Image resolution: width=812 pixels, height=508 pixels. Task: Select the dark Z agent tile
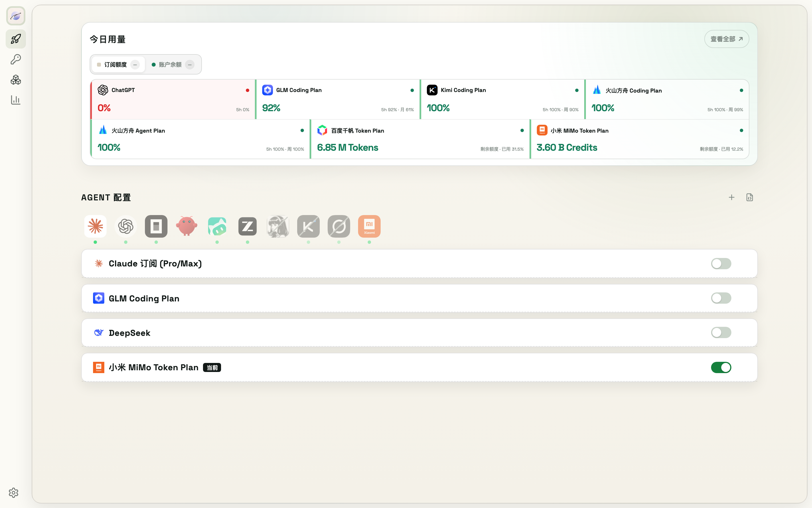[x=248, y=226]
